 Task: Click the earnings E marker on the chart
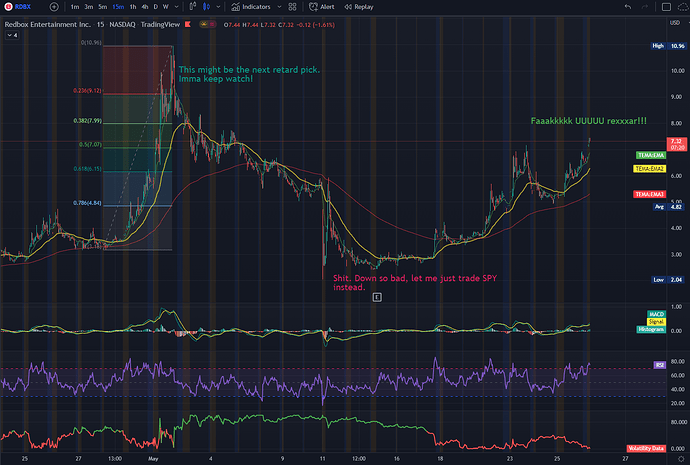[x=377, y=297]
